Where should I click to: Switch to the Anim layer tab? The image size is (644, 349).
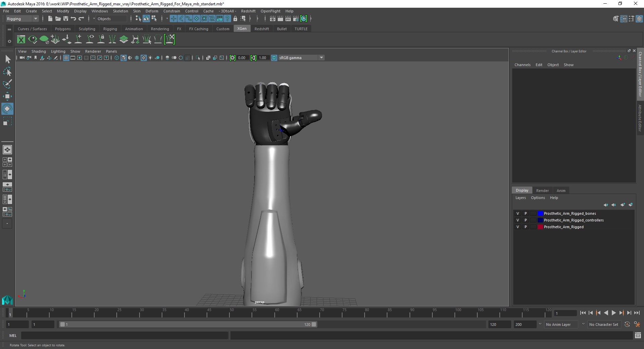[561, 191]
